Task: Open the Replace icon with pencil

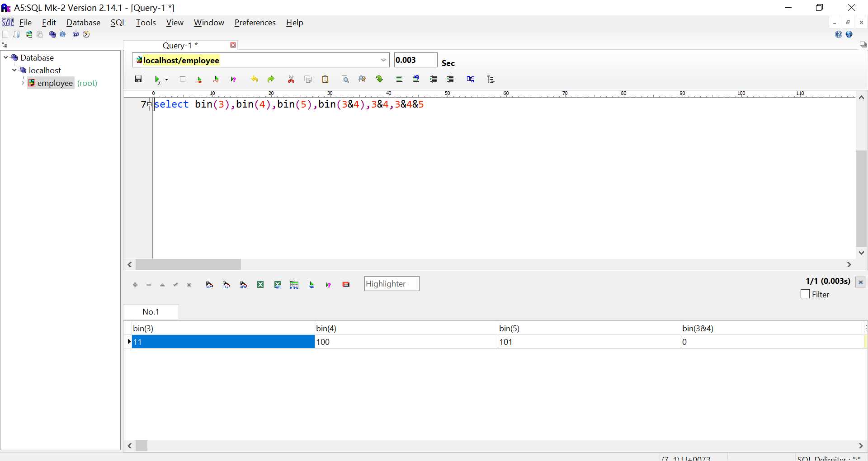Action: pos(362,79)
